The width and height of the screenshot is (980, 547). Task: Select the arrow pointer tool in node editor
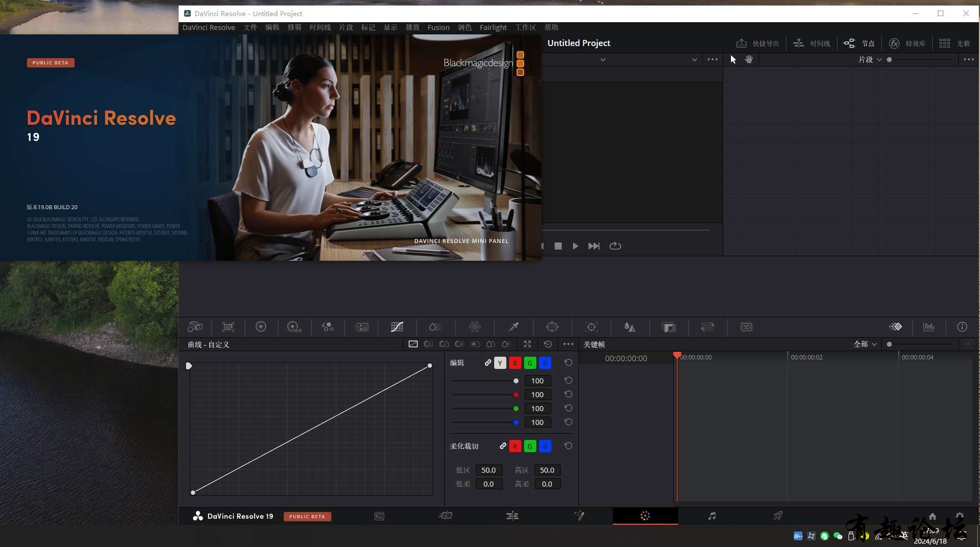point(733,59)
